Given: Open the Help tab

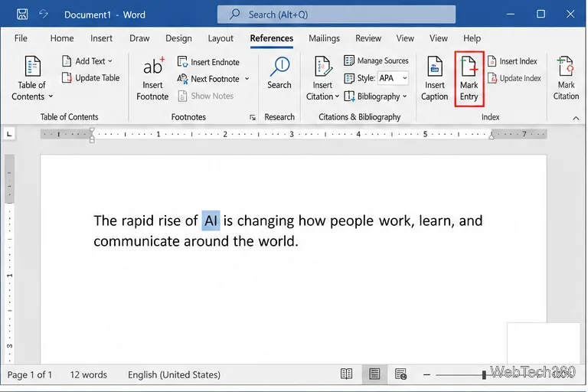Looking at the screenshot, I should (472, 38).
